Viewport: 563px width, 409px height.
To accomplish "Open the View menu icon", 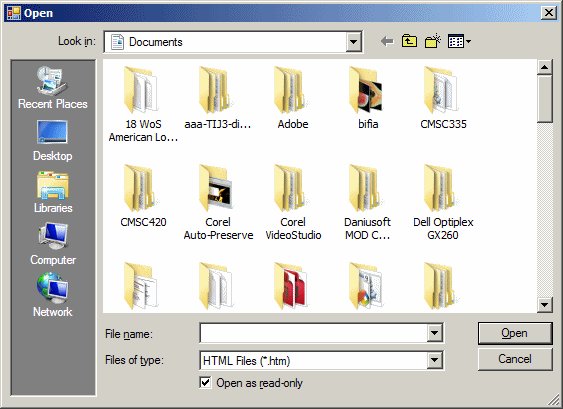I will (x=459, y=42).
